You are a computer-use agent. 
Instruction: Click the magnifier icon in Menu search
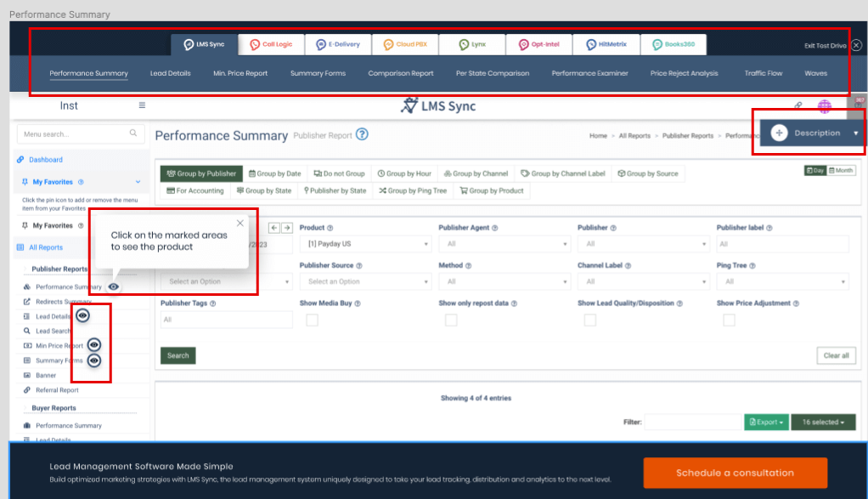(x=133, y=133)
